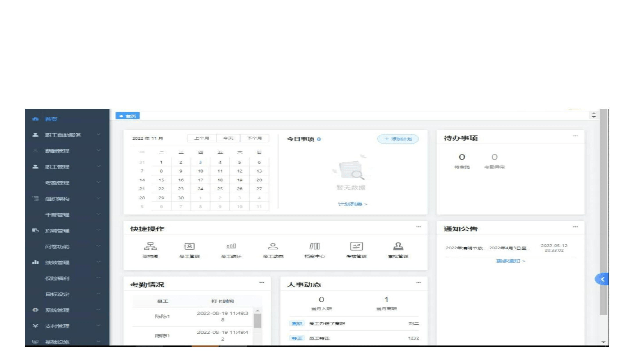Expand the 薪酬管理 menu chevron

(99, 150)
